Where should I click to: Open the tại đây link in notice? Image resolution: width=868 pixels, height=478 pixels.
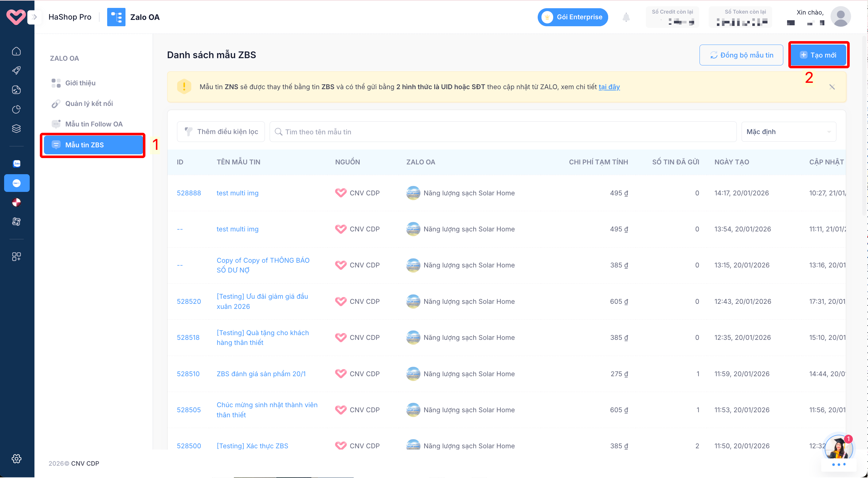click(609, 87)
